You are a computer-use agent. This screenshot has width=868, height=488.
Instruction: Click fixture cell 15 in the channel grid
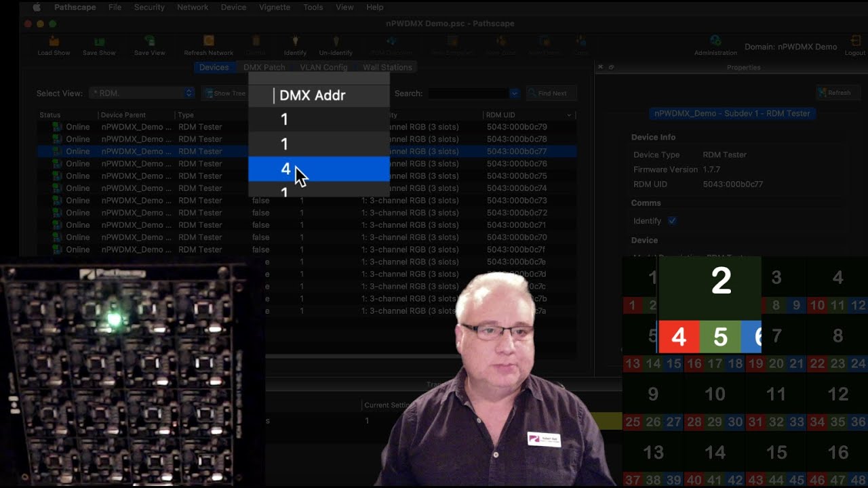click(776, 452)
